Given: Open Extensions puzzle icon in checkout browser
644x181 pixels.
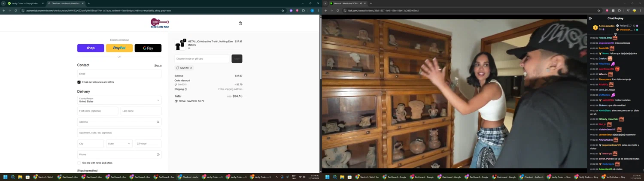Looking at the screenshot, I should pyautogui.click(x=303, y=11).
